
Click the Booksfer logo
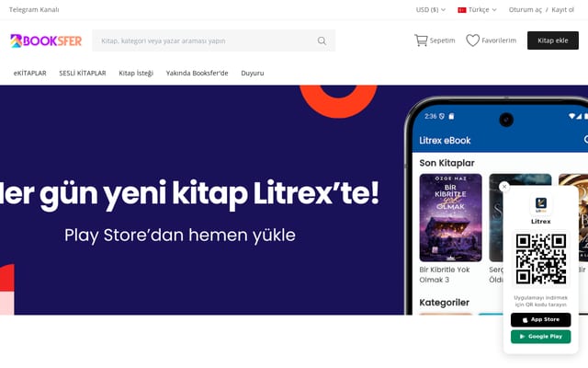click(x=46, y=40)
